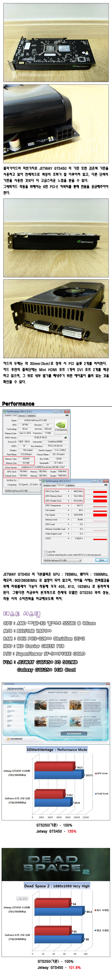Click the Memory Type GDDR5 field

26,459
